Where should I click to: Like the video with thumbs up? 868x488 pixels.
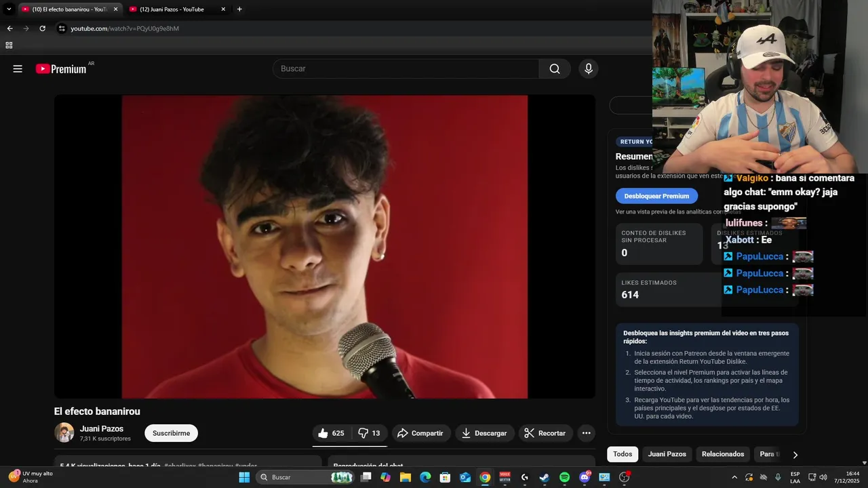pyautogui.click(x=331, y=433)
